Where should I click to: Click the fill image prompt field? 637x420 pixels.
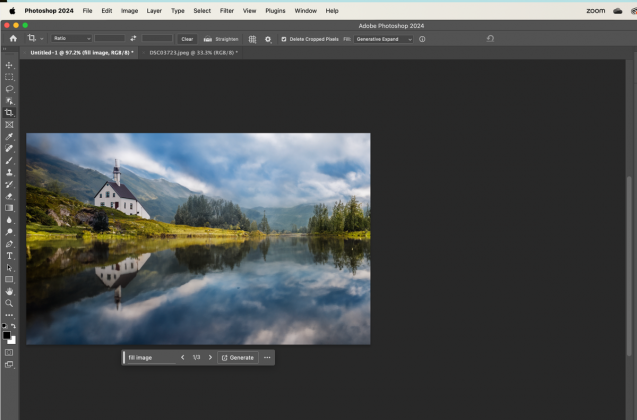(x=148, y=357)
